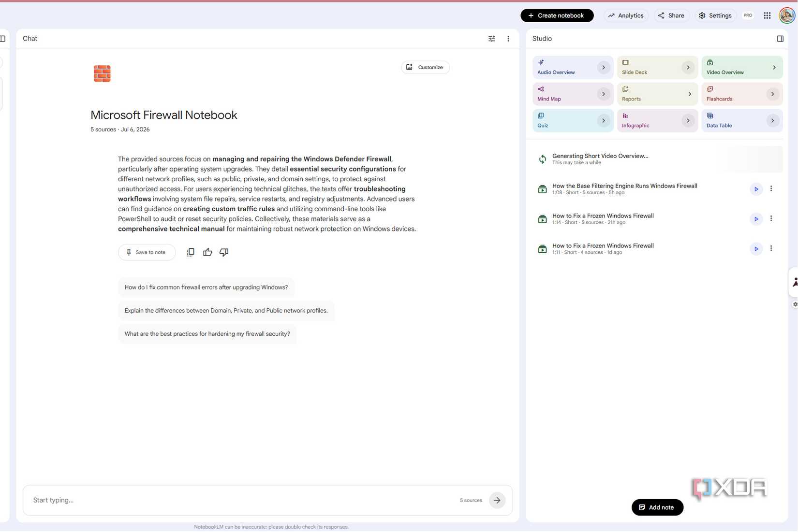Click the Add note button
Viewport: 798px width, 532px height.
[x=657, y=507]
